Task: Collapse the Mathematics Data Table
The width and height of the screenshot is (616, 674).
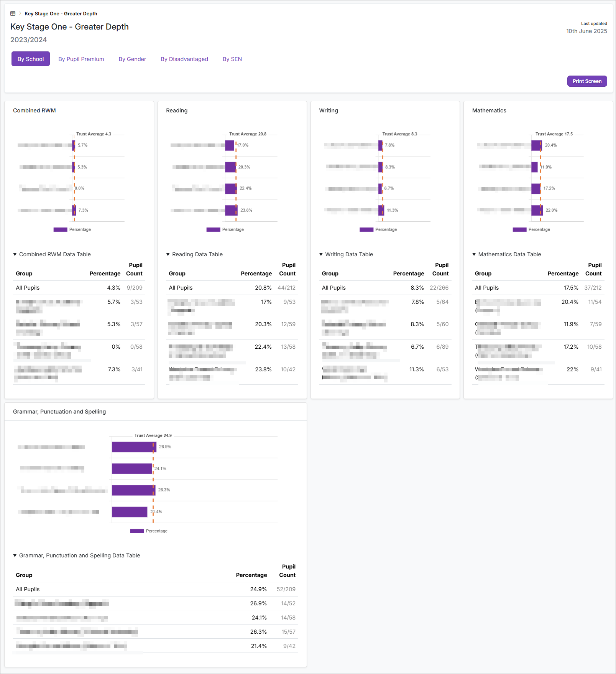Action: (506, 254)
